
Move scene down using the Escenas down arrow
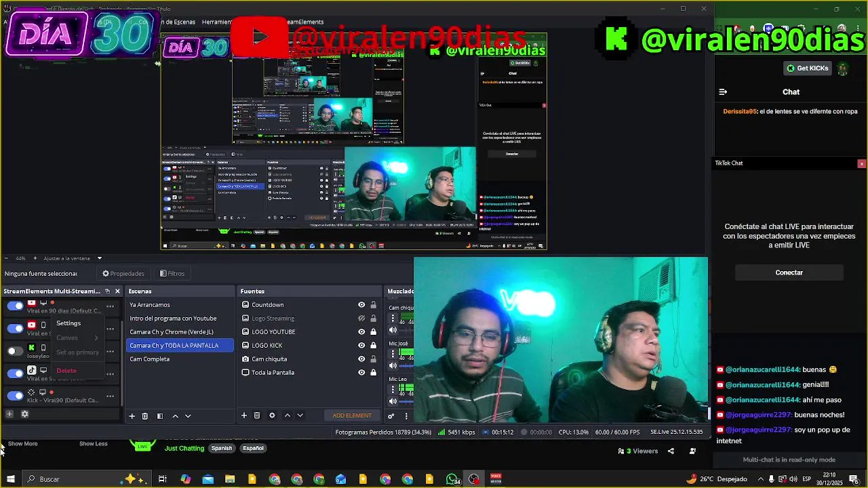(188, 416)
